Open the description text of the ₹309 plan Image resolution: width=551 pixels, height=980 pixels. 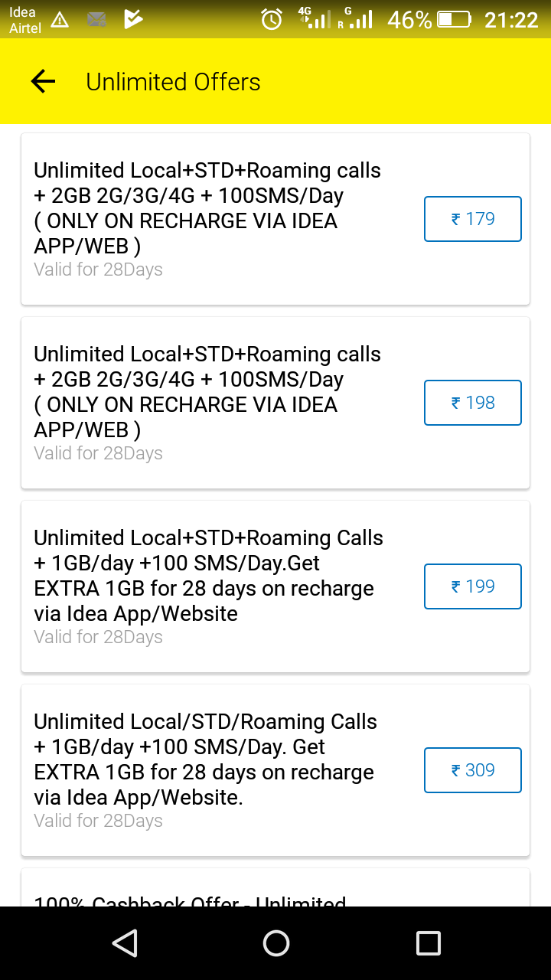pos(207,759)
